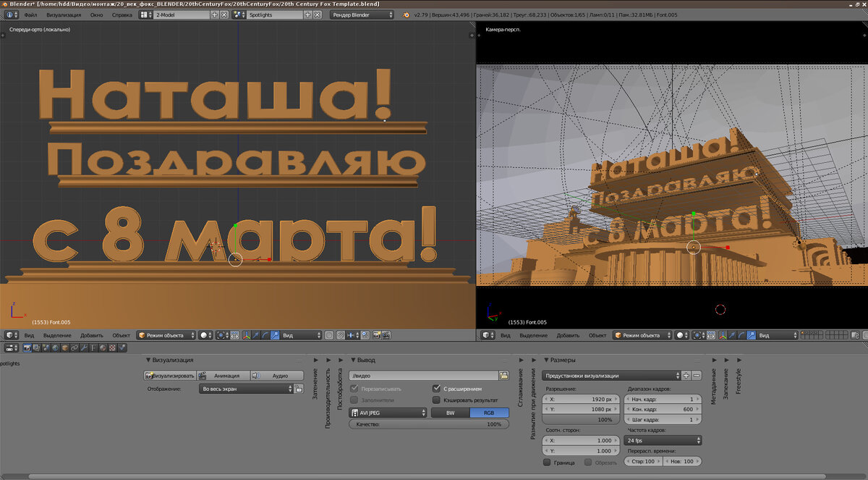The height and width of the screenshot is (480, 868).
Task: Click the Анимация render button
Action: point(224,376)
